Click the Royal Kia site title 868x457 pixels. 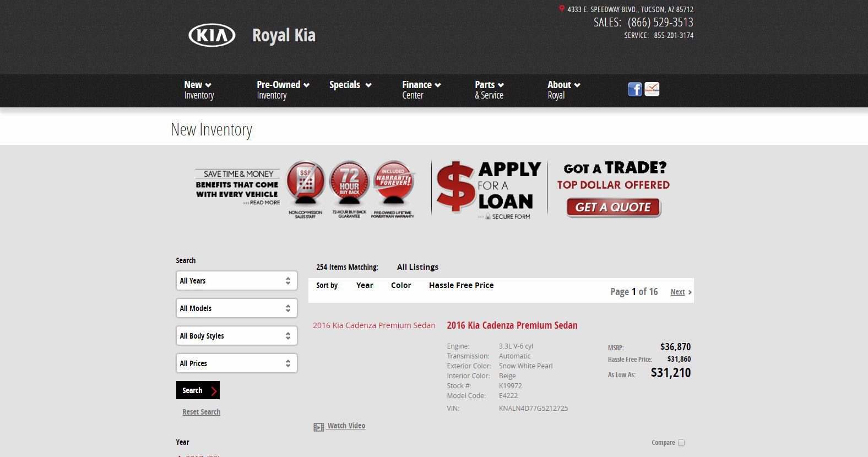coord(284,35)
